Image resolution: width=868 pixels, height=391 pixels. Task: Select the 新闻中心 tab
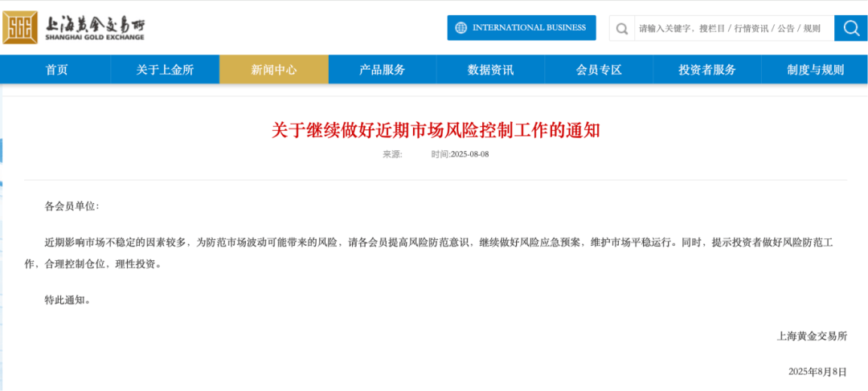pos(273,70)
